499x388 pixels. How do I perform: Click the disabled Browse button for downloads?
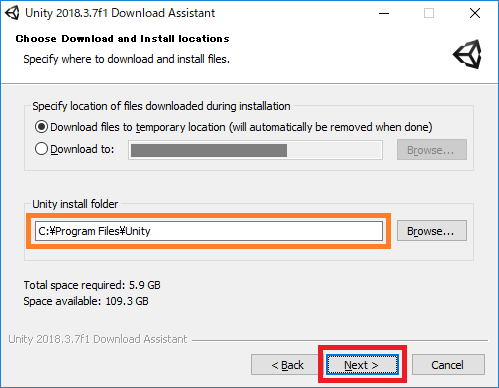432,150
